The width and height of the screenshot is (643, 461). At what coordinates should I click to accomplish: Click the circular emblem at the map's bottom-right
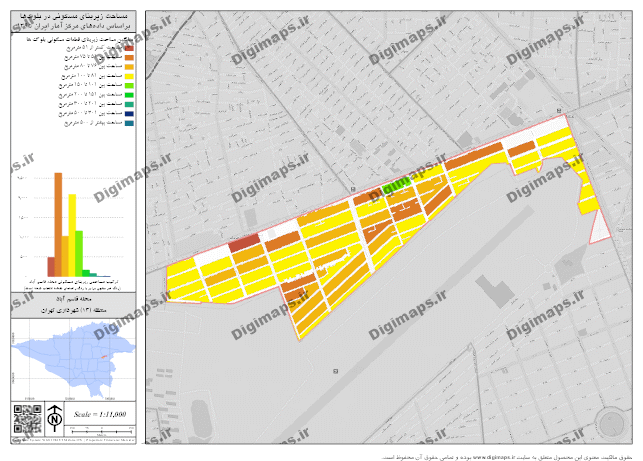pyautogui.click(x=609, y=421)
